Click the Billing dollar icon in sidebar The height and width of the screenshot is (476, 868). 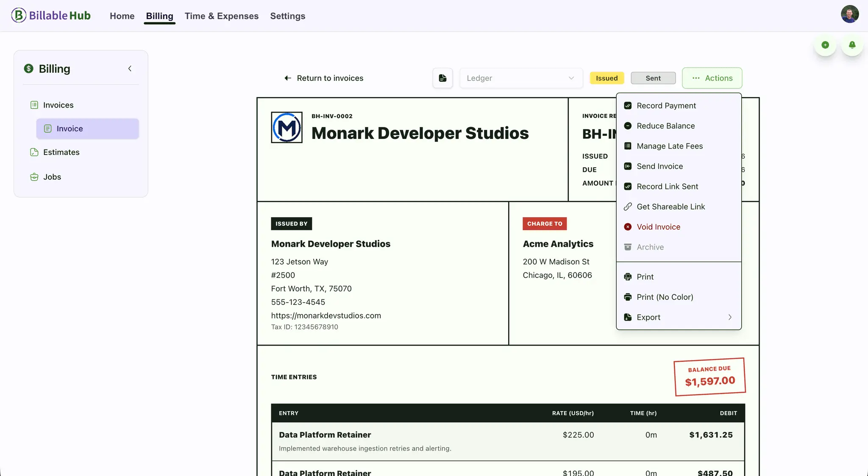pyautogui.click(x=29, y=69)
